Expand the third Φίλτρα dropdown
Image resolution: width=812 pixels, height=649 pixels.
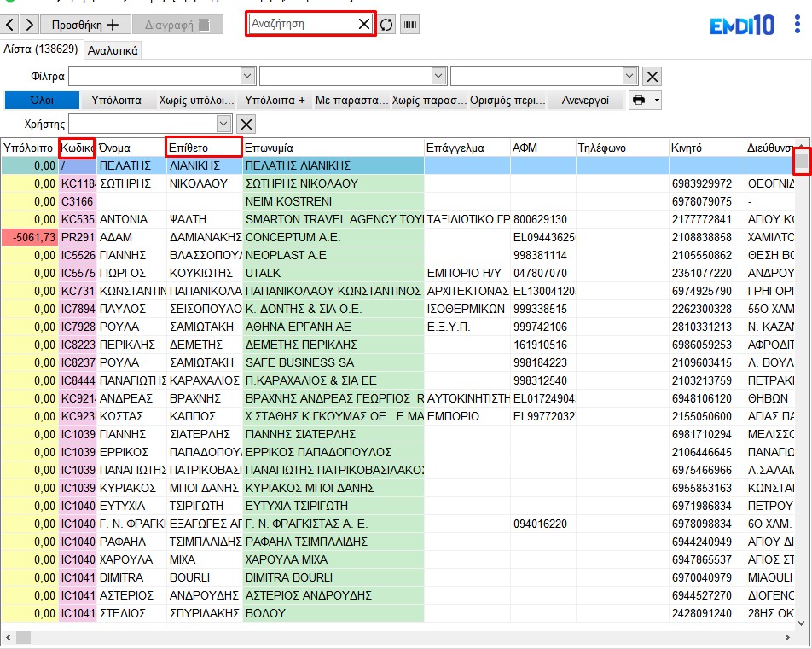(629, 76)
